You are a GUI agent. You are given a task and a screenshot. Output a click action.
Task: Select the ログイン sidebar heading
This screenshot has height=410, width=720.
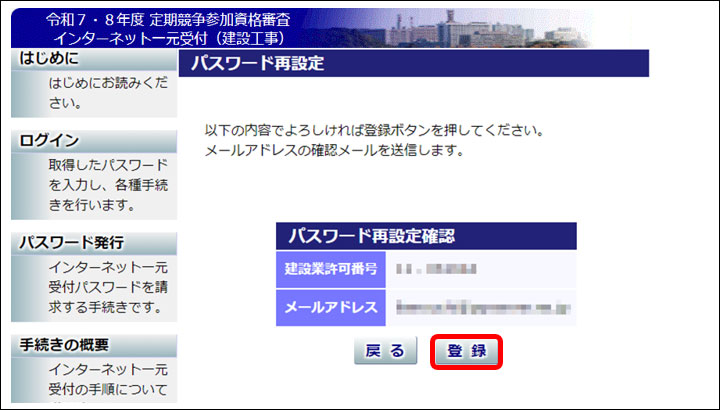click(x=50, y=141)
